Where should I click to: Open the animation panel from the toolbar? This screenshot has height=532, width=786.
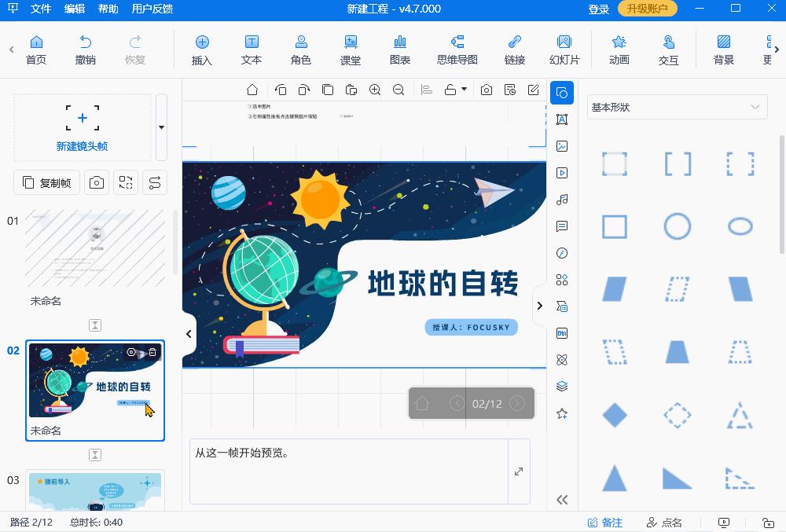pyautogui.click(x=619, y=49)
